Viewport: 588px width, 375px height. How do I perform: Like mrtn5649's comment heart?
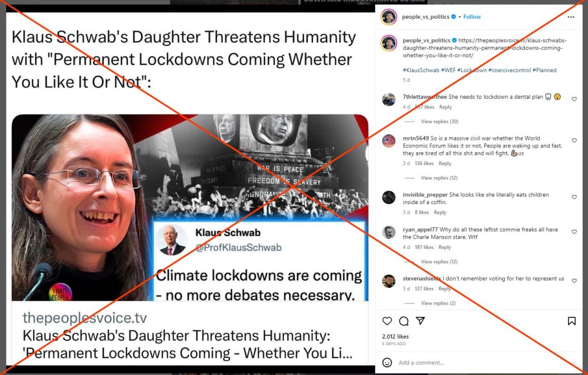[574, 140]
